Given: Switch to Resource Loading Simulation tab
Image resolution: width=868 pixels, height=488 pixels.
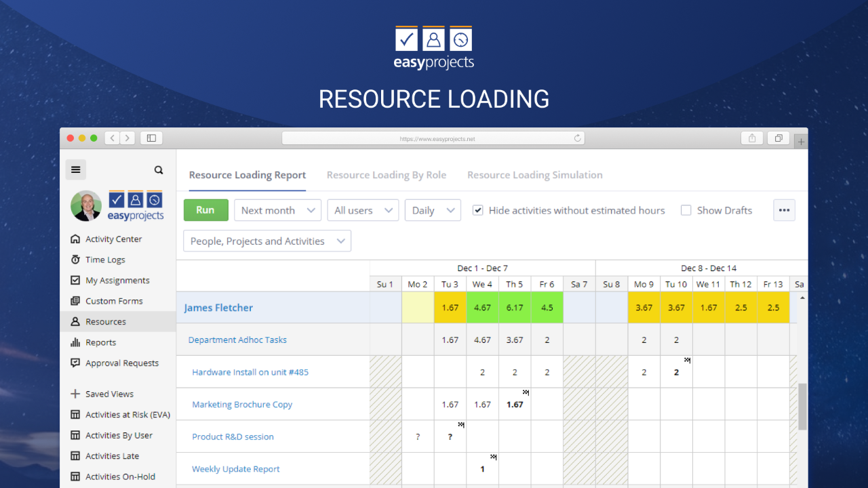Looking at the screenshot, I should (535, 175).
